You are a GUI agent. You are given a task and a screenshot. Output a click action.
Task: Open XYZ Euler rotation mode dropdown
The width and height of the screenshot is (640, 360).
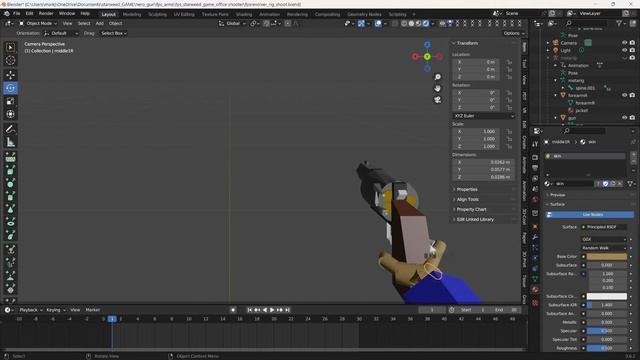coord(484,116)
